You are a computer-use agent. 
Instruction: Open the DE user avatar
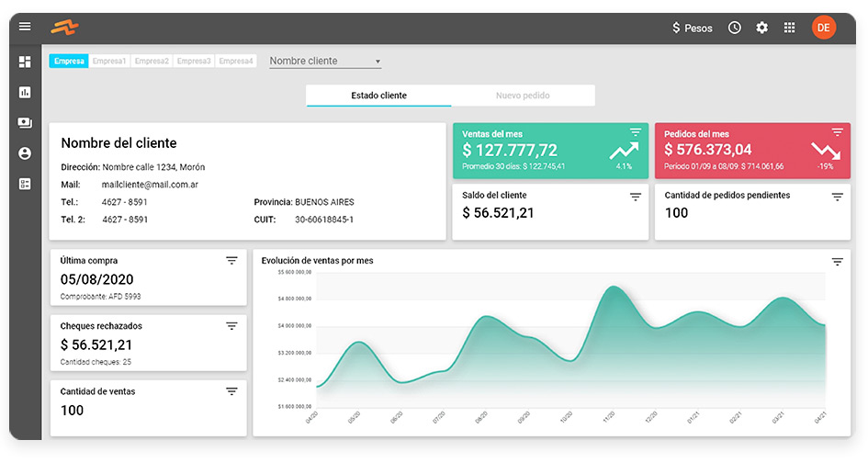[824, 28]
